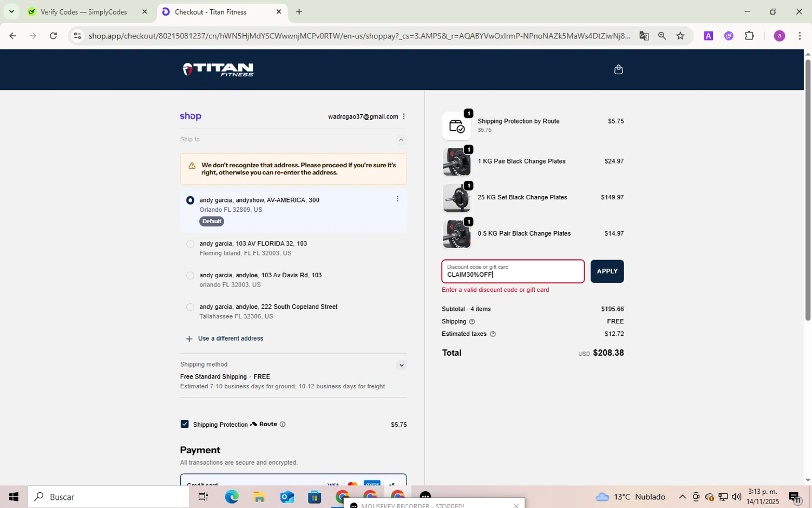Open the weather widget showing 13°C Nublado
This screenshot has width=812, height=508.
pyautogui.click(x=631, y=497)
